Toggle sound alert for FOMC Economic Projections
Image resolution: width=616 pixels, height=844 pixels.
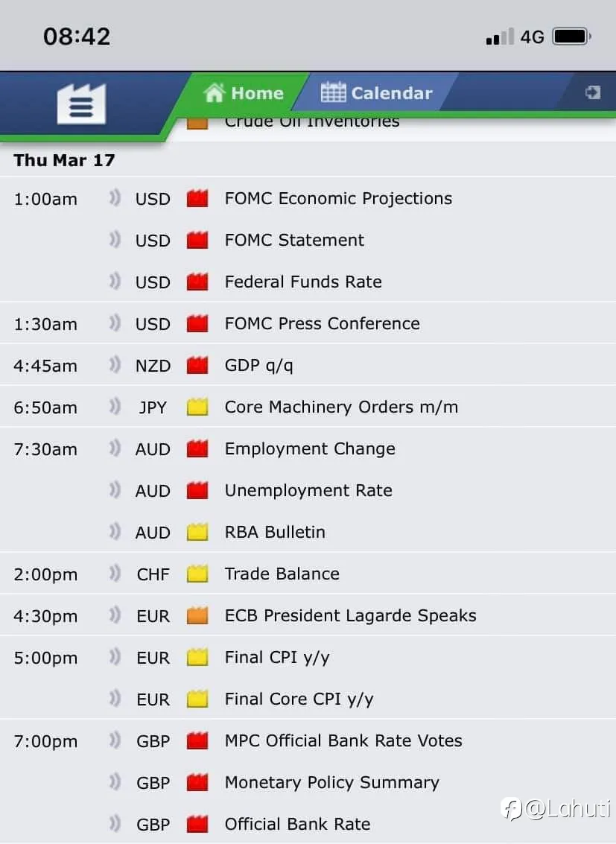click(x=115, y=197)
